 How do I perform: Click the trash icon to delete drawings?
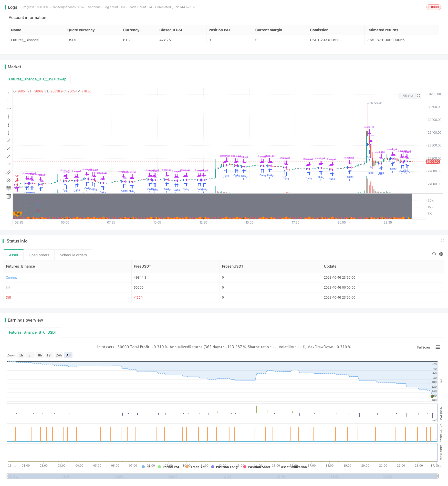coord(9,196)
